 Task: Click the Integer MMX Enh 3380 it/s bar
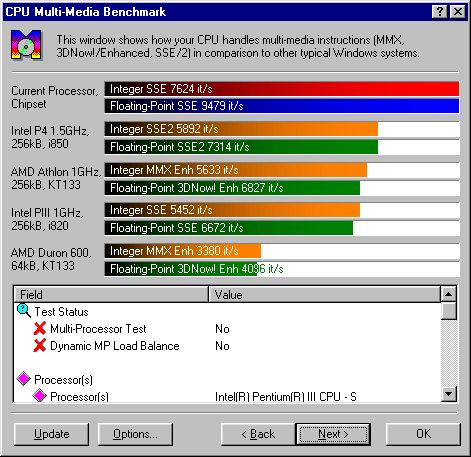coord(183,251)
